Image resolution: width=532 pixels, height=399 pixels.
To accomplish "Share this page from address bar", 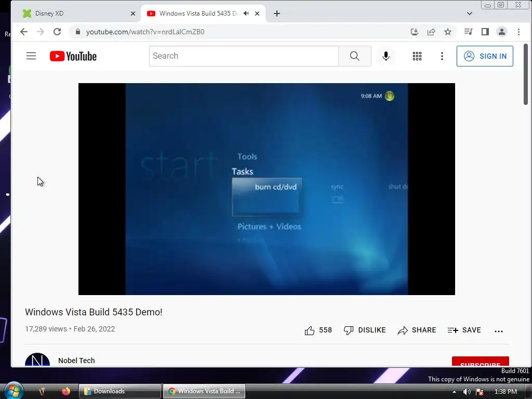I will point(431,32).
